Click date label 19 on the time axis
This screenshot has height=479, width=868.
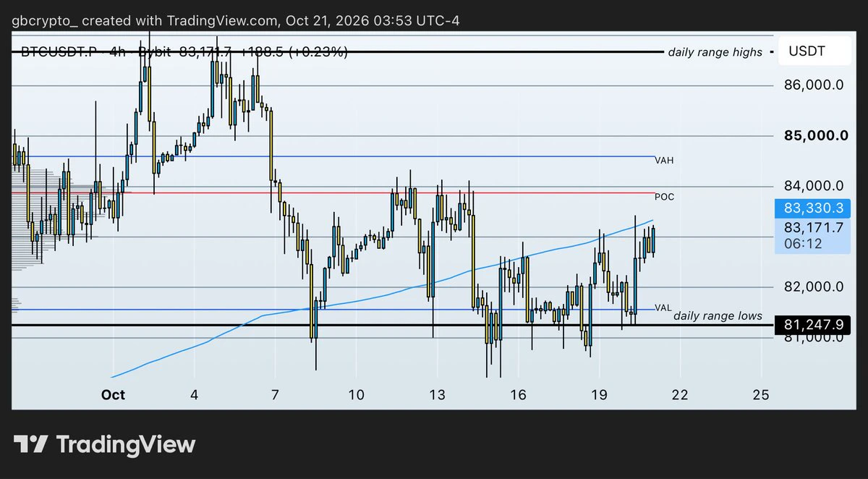(x=598, y=394)
